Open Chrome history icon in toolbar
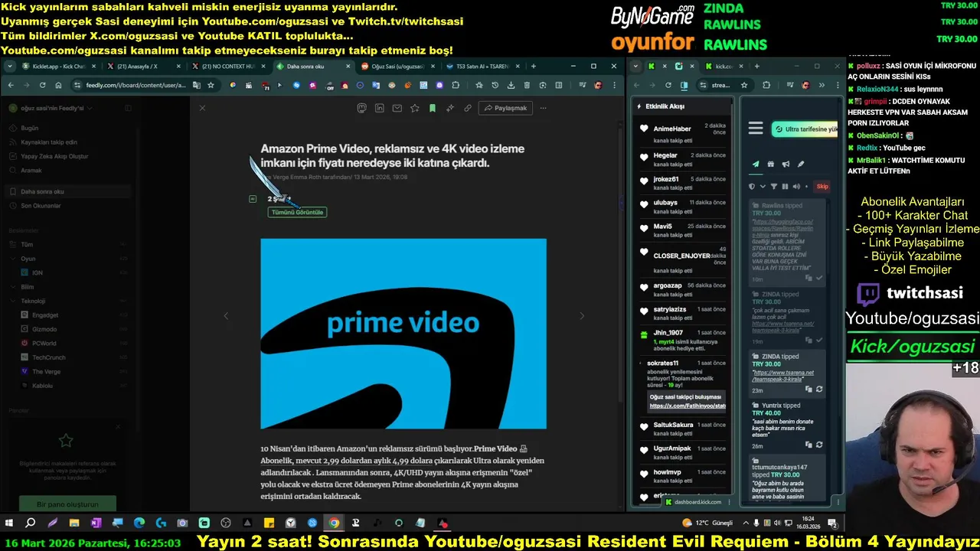 [495, 85]
